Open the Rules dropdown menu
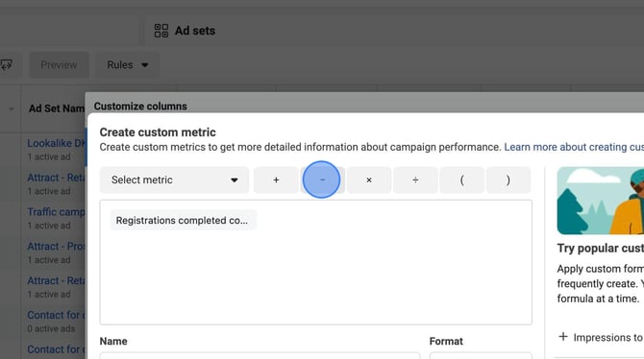The height and width of the screenshot is (359, 644). click(x=127, y=65)
